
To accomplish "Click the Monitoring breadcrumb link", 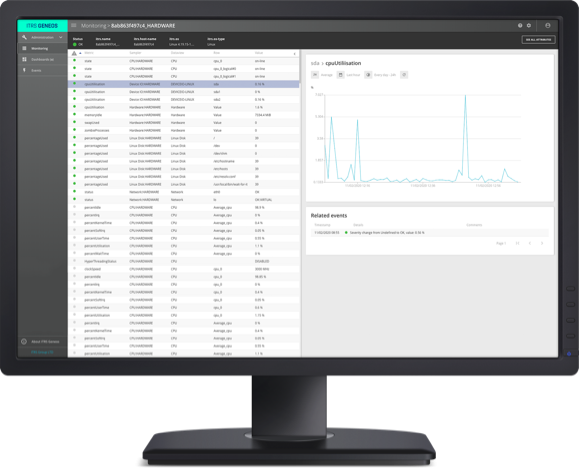I will (x=93, y=25).
